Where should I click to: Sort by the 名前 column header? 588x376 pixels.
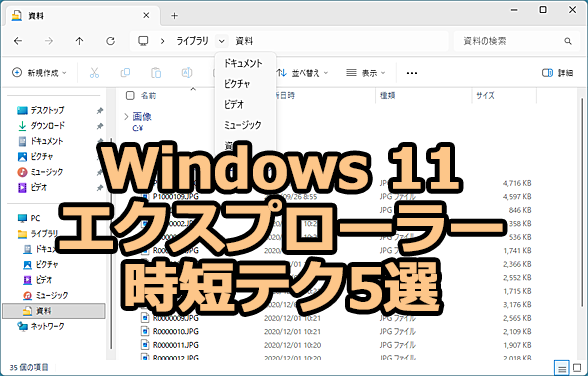(148, 96)
